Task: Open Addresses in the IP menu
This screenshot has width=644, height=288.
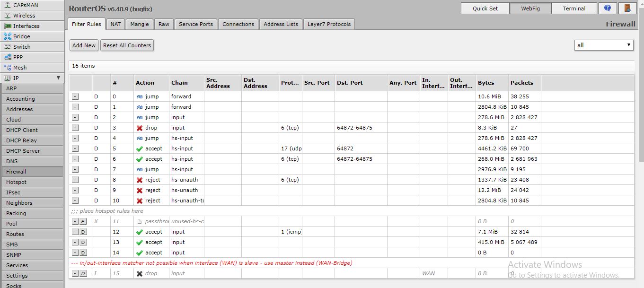Action: 32,109
